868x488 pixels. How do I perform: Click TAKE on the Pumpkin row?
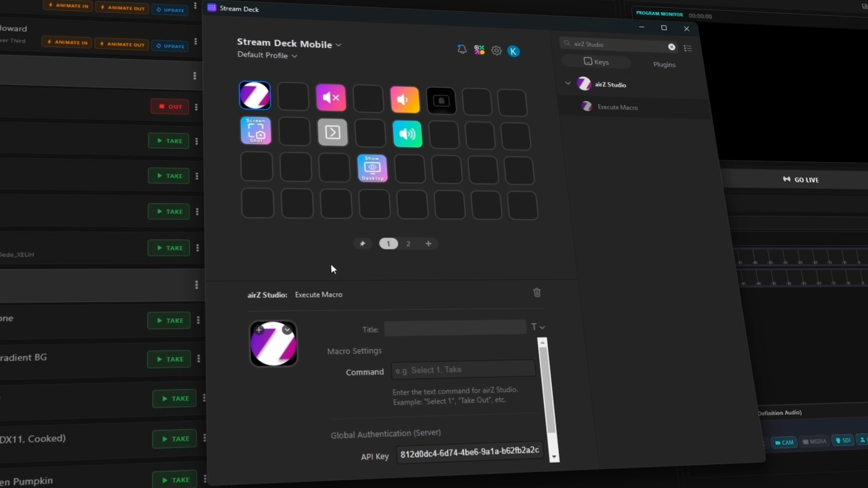tap(175, 480)
